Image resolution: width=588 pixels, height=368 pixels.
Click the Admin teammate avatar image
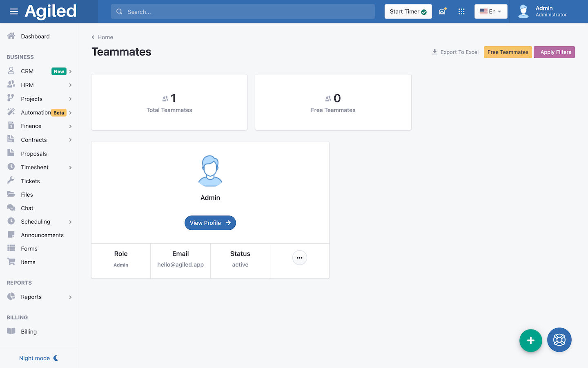click(210, 171)
